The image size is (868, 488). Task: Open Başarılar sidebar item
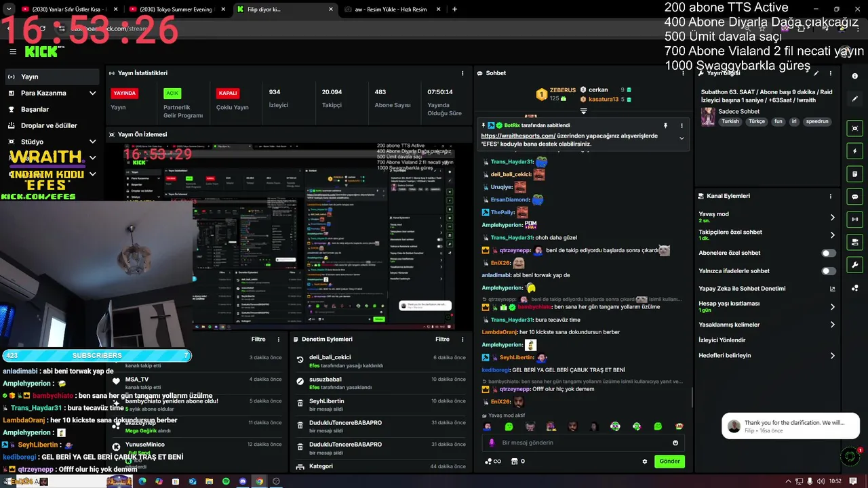click(x=52, y=109)
